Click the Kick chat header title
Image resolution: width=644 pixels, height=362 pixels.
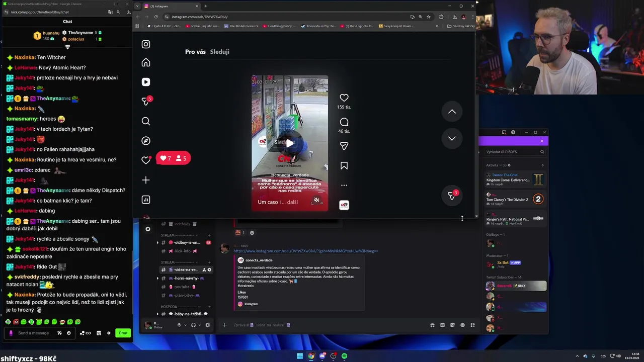point(67,22)
